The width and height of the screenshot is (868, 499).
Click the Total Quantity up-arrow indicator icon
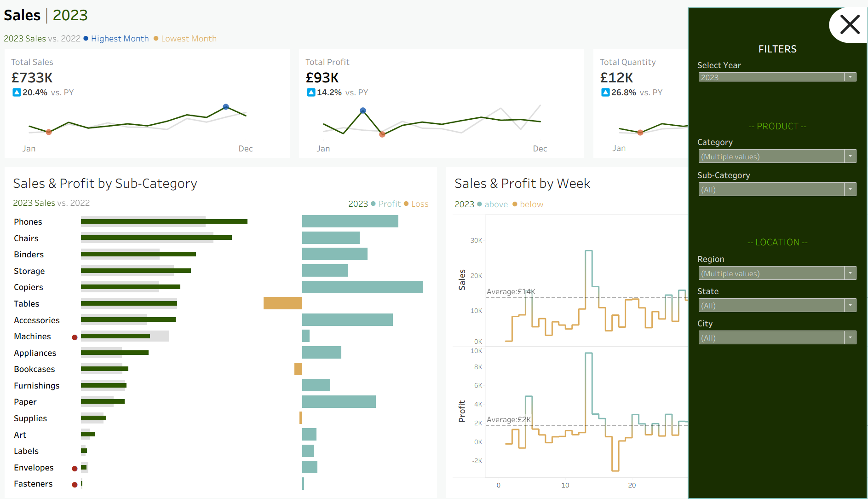(605, 93)
